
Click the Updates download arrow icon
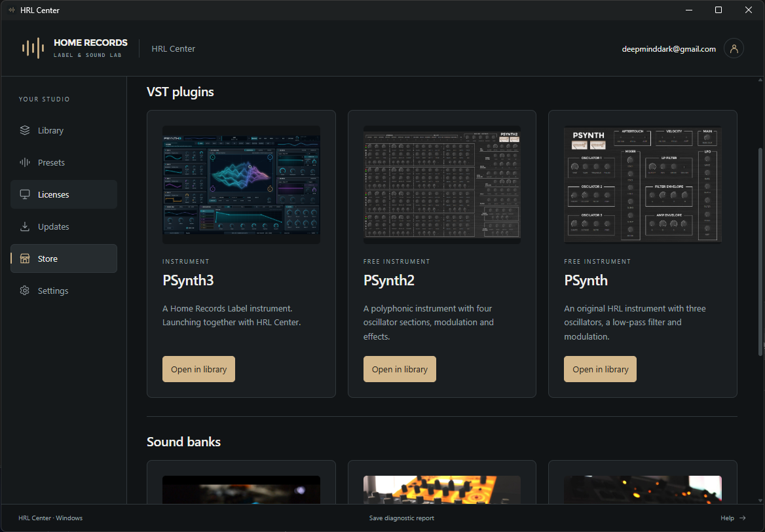pos(24,226)
